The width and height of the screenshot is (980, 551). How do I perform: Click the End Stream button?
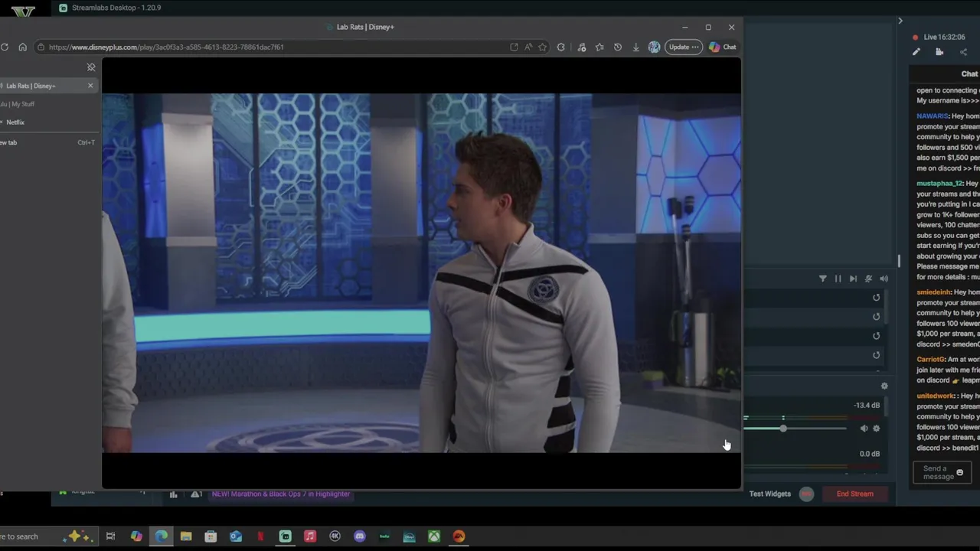click(x=854, y=494)
